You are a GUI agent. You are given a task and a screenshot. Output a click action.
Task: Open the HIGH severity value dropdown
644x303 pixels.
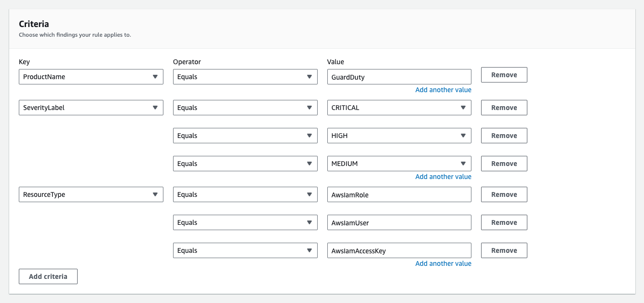399,135
